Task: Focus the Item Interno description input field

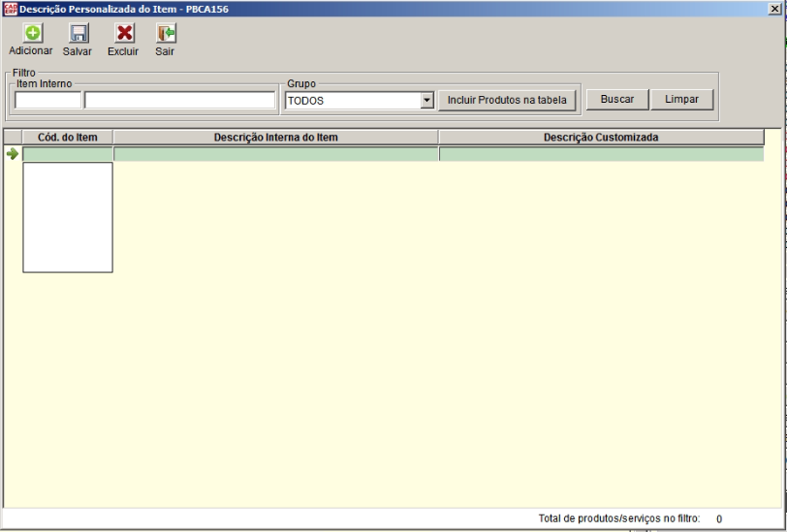Action: click(x=179, y=101)
